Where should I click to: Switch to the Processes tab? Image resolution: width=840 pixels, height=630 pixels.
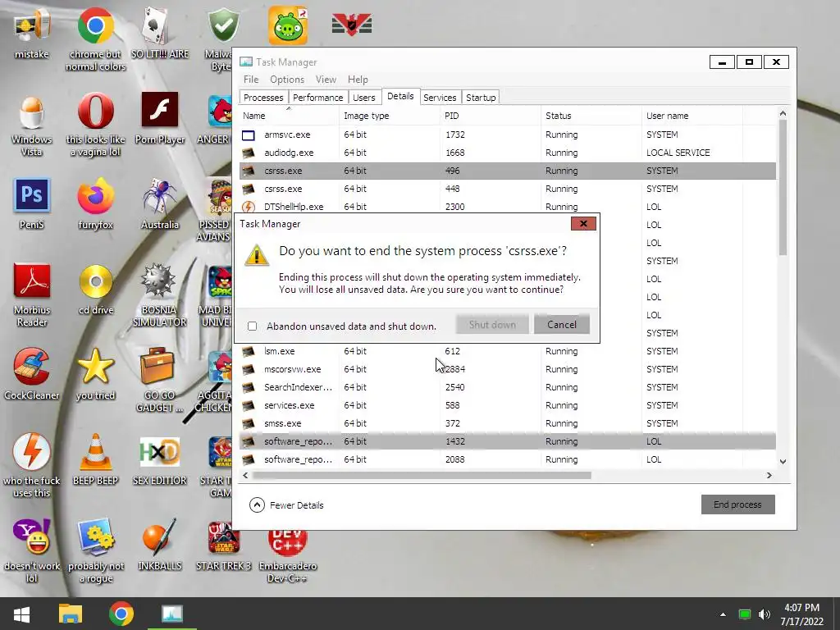pyautogui.click(x=263, y=98)
